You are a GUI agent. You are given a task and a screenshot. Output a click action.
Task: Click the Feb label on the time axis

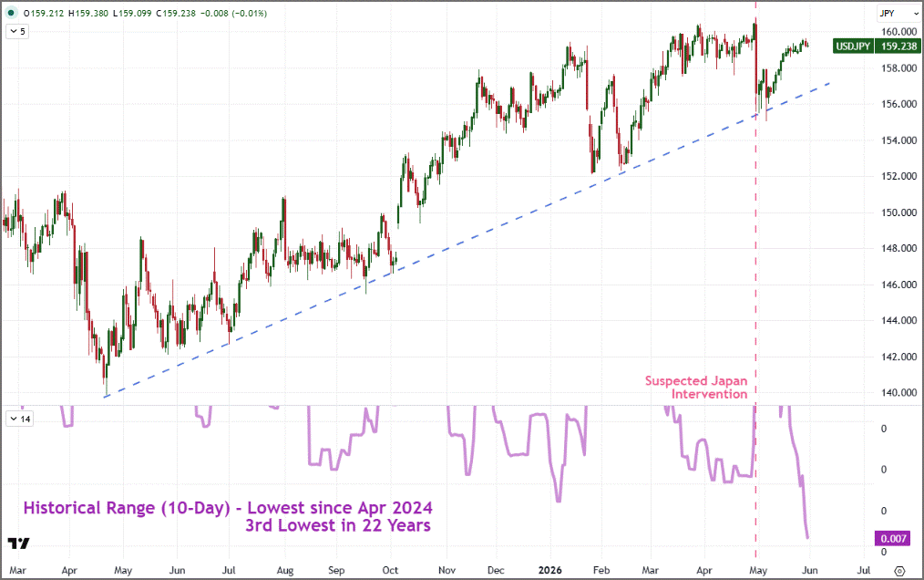(x=601, y=571)
